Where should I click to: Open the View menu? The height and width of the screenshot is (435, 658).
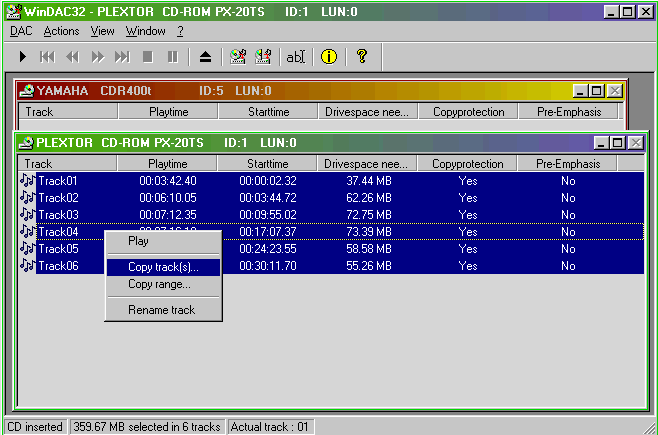coord(102,31)
